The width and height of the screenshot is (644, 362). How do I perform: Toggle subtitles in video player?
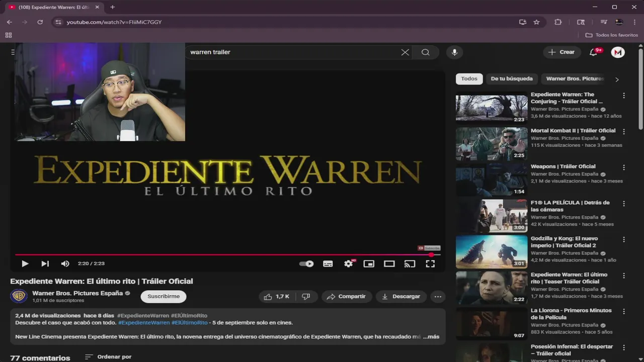point(328,263)
